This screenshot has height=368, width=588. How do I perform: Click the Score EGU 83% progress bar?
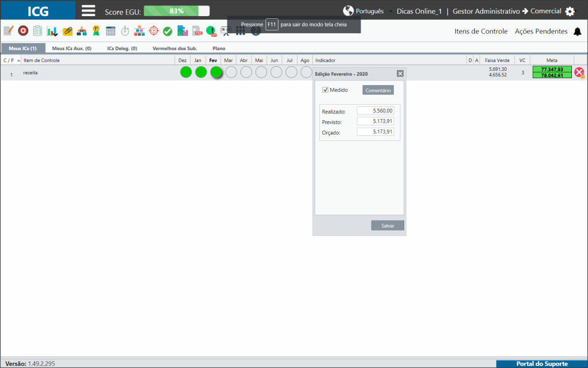pos(177,11)
